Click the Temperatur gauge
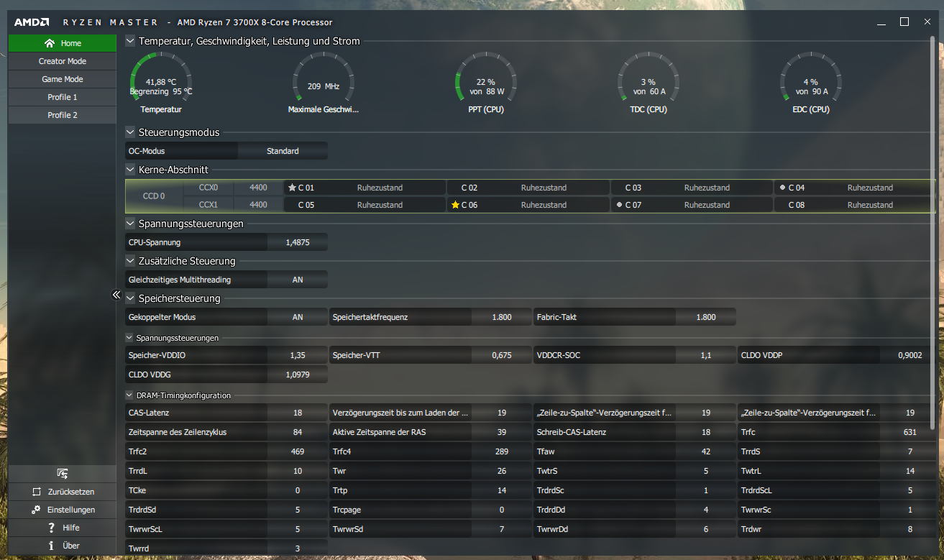This screenshot has height=560, width=944. point(161,83)
